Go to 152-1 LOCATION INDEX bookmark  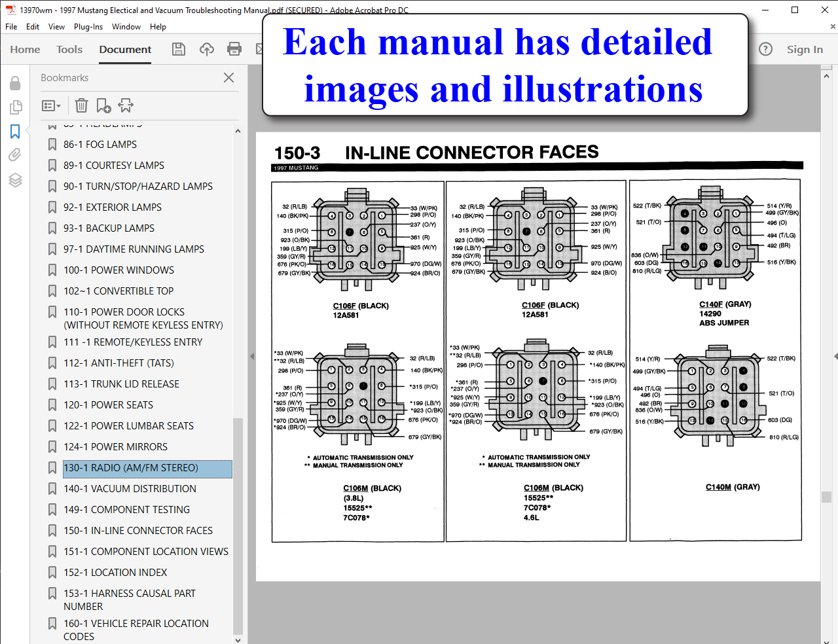115,573
